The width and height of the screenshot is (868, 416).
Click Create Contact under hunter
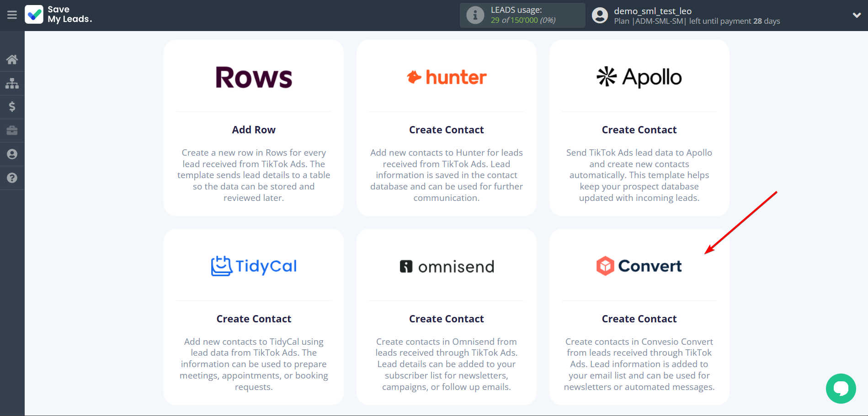point(447,130)
